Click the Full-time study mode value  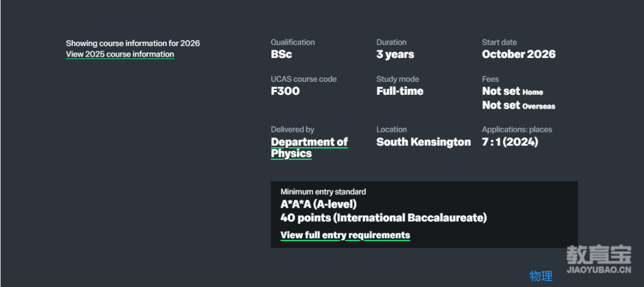(x=400, y=91)
